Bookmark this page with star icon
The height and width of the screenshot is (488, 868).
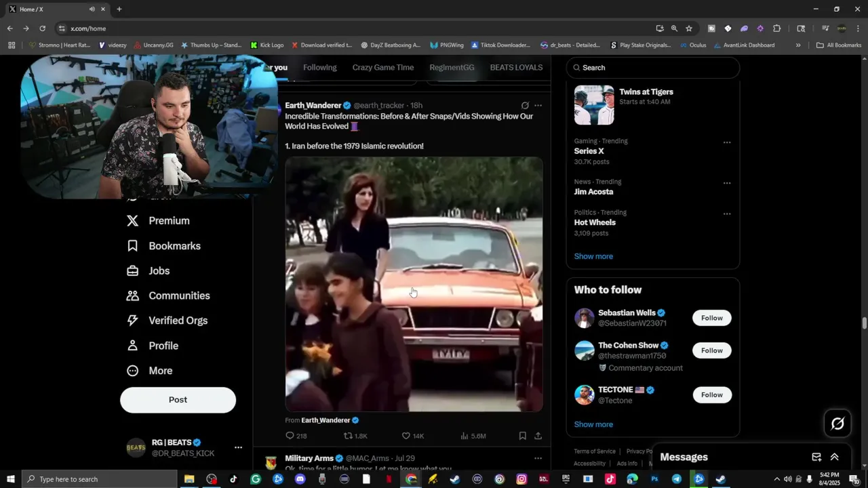(x=689, y=28)
